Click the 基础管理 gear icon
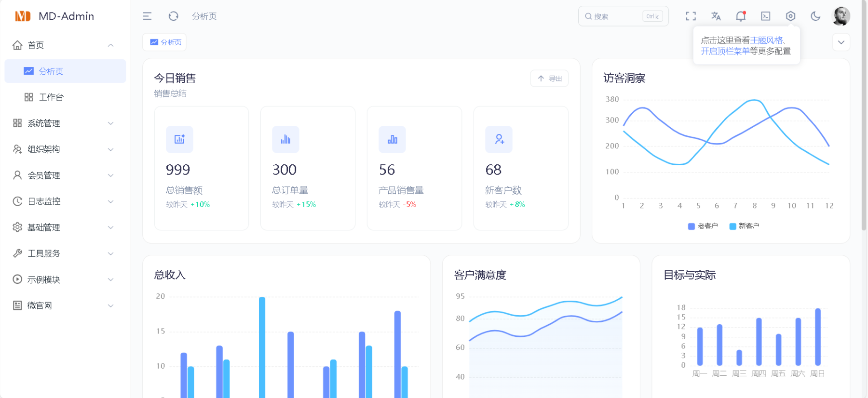This screenshot has height=398, width=868. (17, 227)
